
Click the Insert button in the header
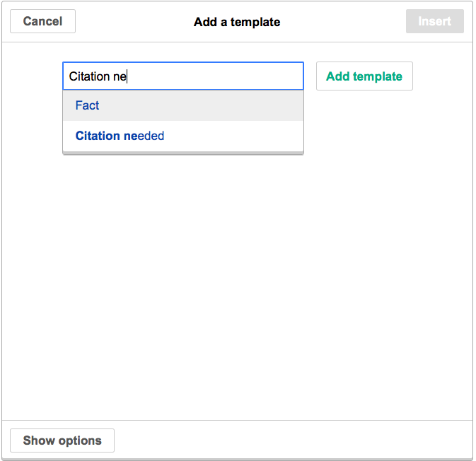point(434,21)
